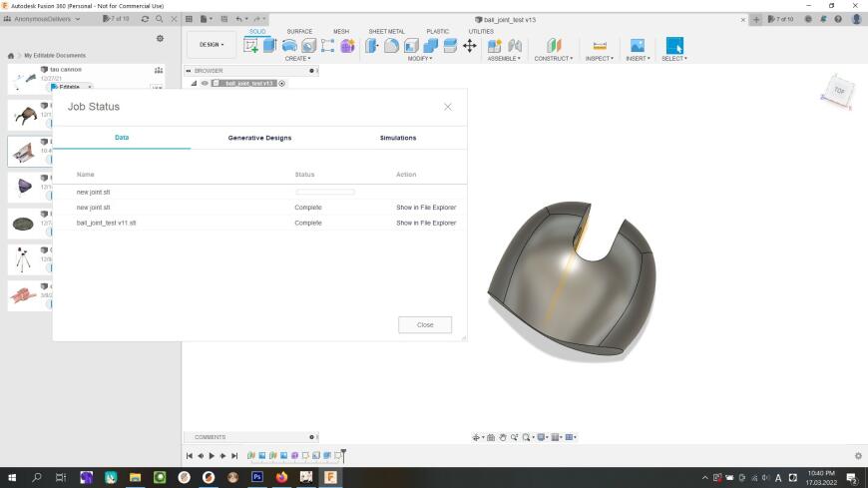Select the Combine tool

click(x=431, y=46)
